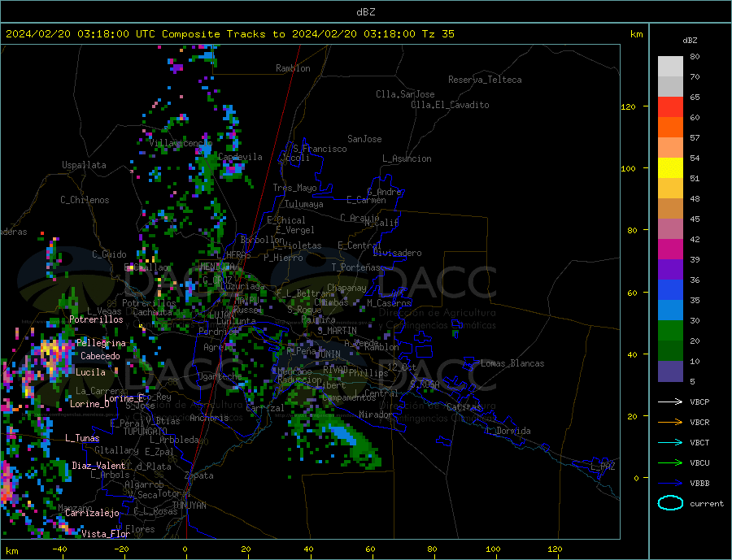Pick the bright green 20-30 dBZ swatch
Viewport: 732px width, 560px height.
670,331
